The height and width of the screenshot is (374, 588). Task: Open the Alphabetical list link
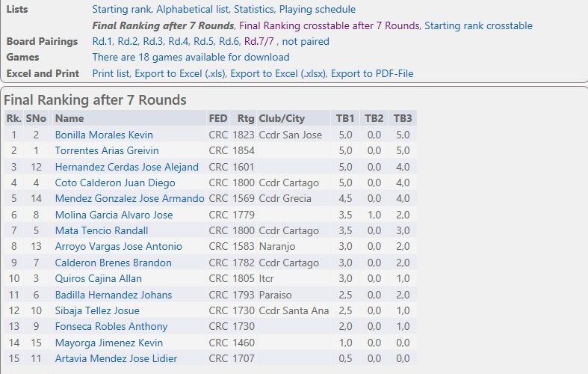pos(192,10)
